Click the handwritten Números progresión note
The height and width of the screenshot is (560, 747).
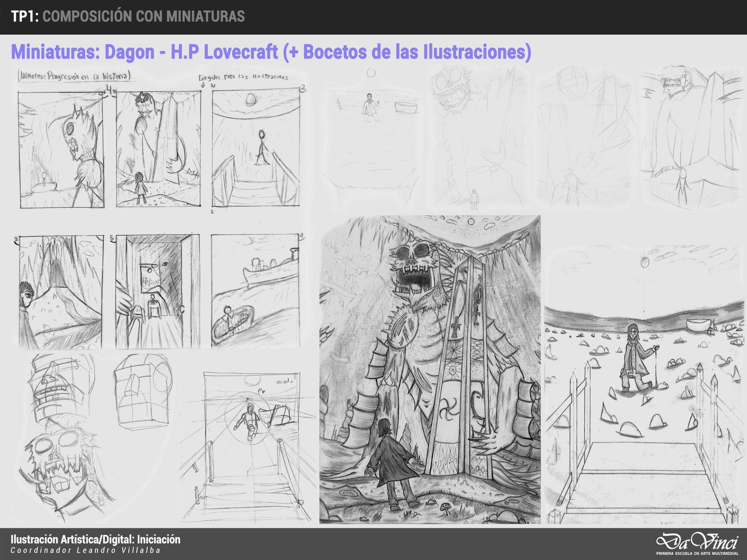tap(74, 76)
